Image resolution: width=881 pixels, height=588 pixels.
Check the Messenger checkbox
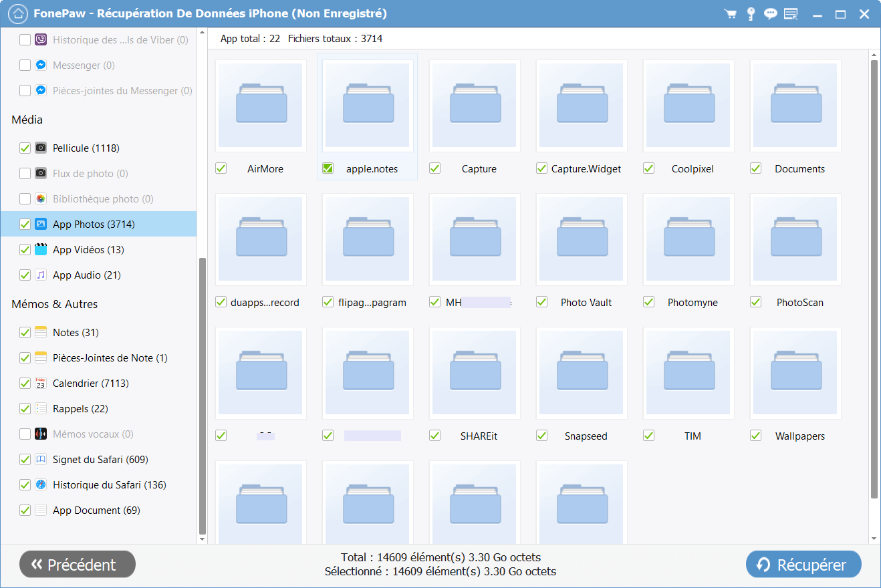tap(25, 65)
